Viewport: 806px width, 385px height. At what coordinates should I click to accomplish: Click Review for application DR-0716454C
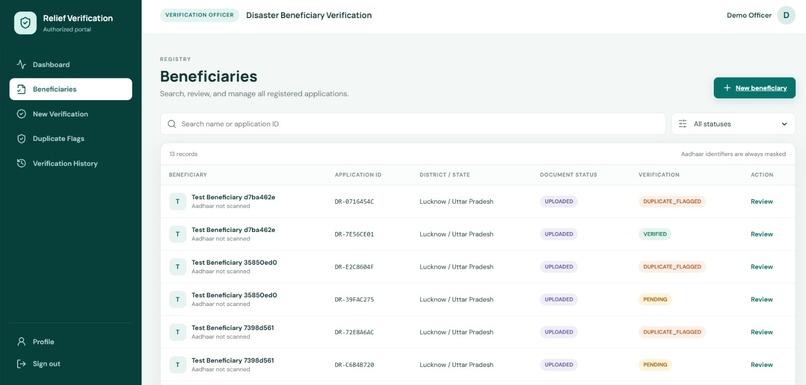(762, 201)
